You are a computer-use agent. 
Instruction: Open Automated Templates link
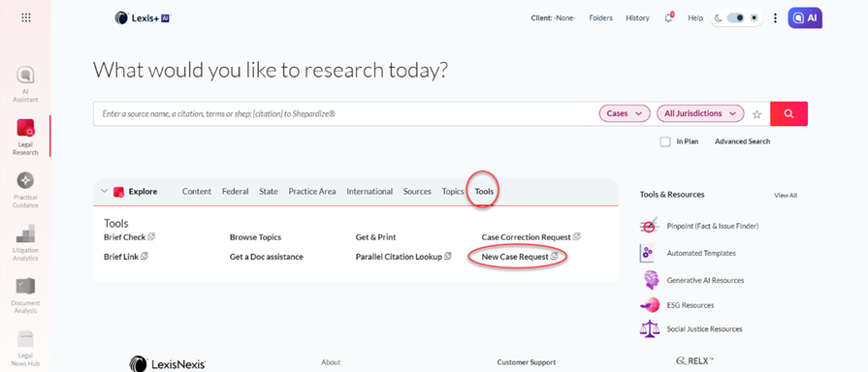coord(701,253)
